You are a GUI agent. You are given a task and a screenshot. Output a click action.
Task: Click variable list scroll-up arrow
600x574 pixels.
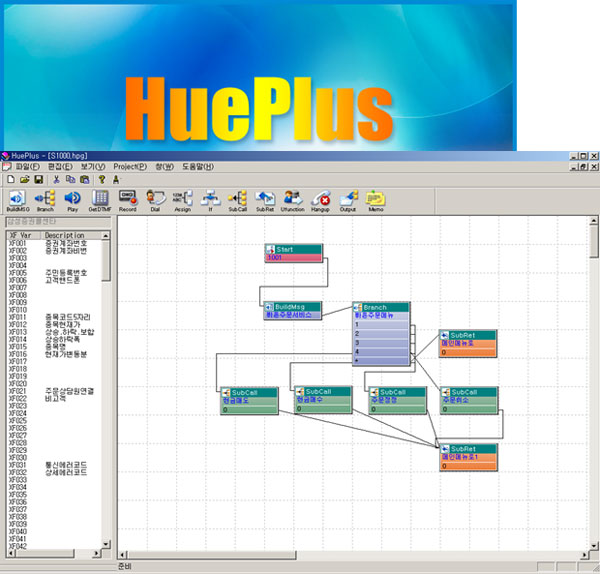[x=106, y=236]
